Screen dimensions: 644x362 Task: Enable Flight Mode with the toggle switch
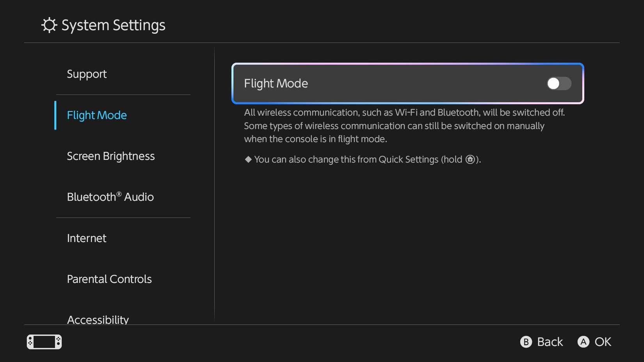(x=559, y=83)
